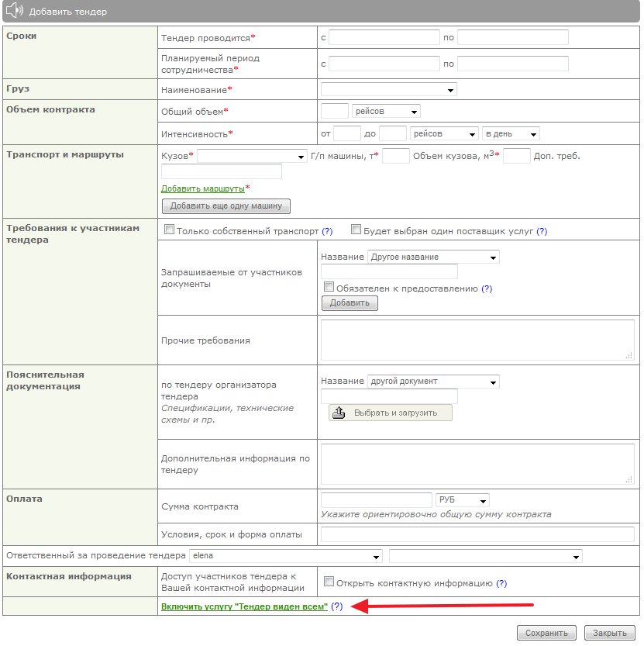This screenshot has width=644, height=646.
Task: Check Открыть контактную информацию box
Action: click(x=329, y=582)
